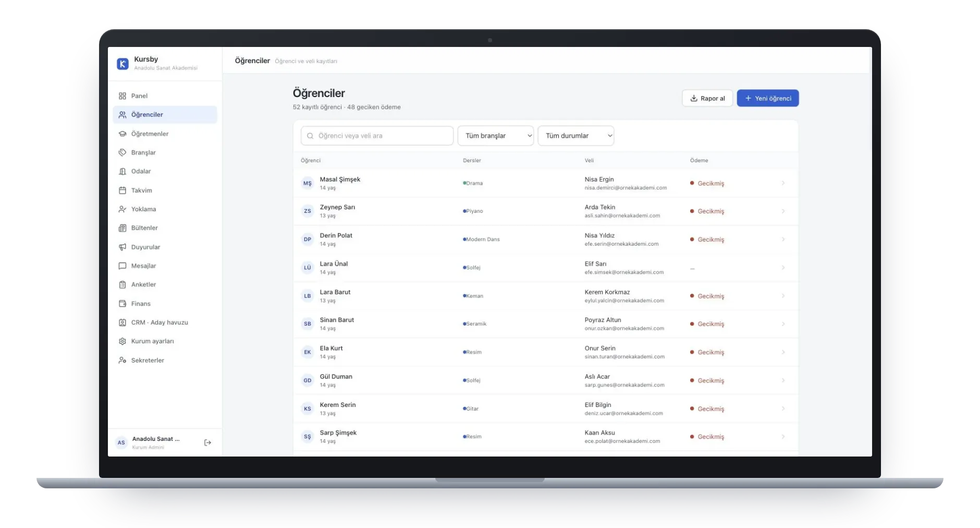The image size is (980, 528).
Task: Click the Anketler clipboard icon
Action: tap(123, 285)
